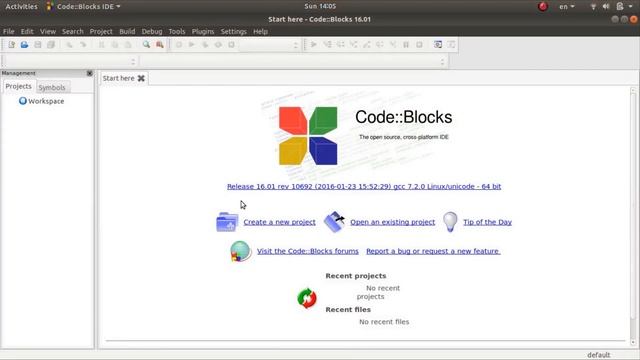Switch to the Symbols tab

click(52, 87)
